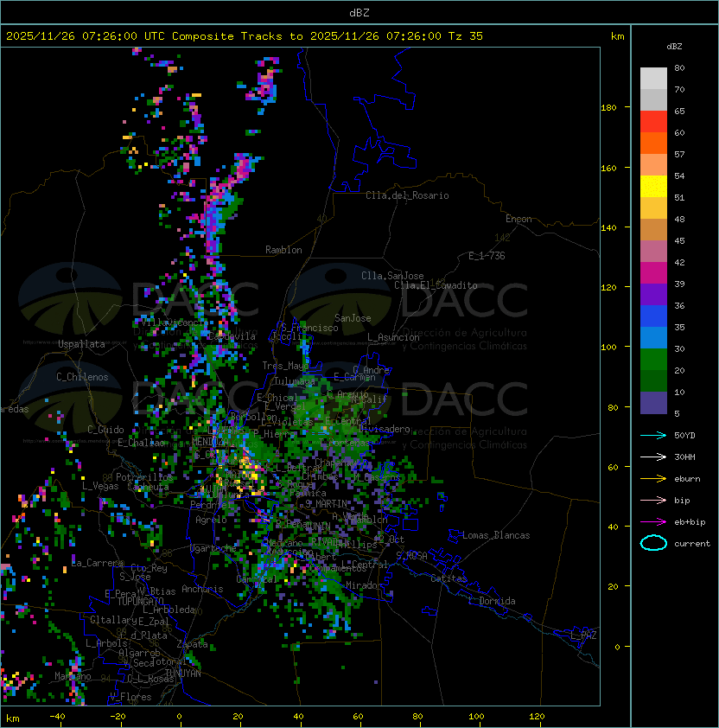Click the 'eburn' legend label
The height and width of the screenshot is (728, 719).
(x=687, y=479)
